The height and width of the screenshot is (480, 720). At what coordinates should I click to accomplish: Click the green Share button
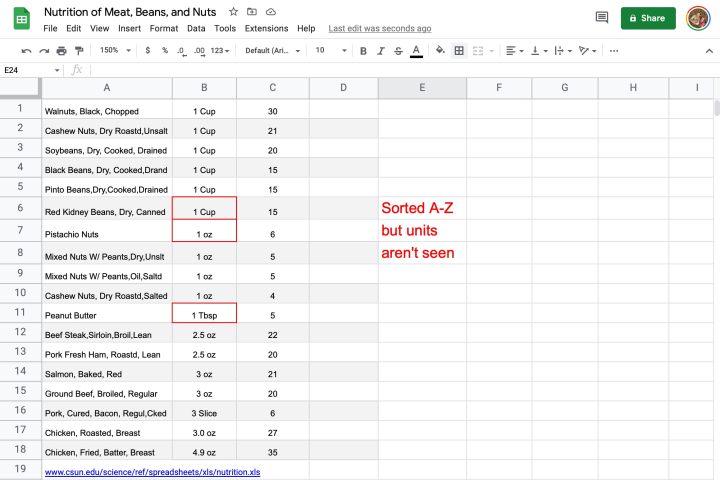648,18
